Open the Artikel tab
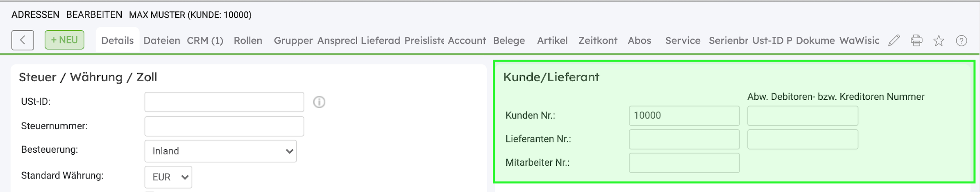 point(552,41)
